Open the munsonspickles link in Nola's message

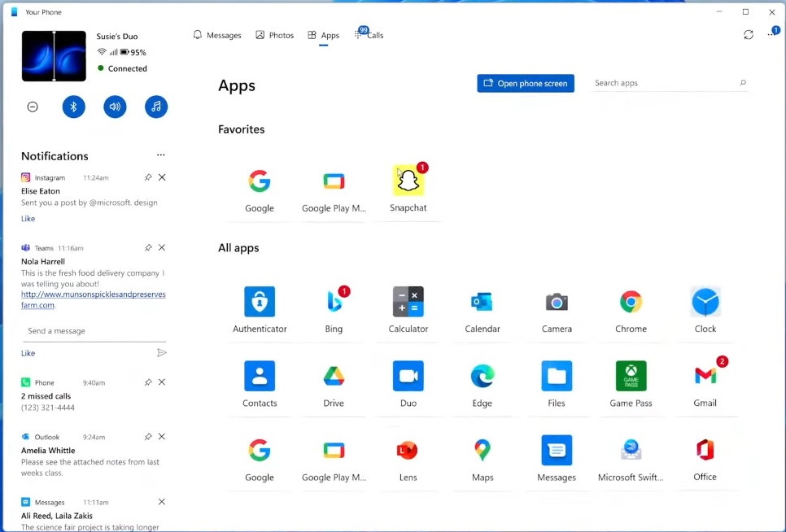[92, 294]
